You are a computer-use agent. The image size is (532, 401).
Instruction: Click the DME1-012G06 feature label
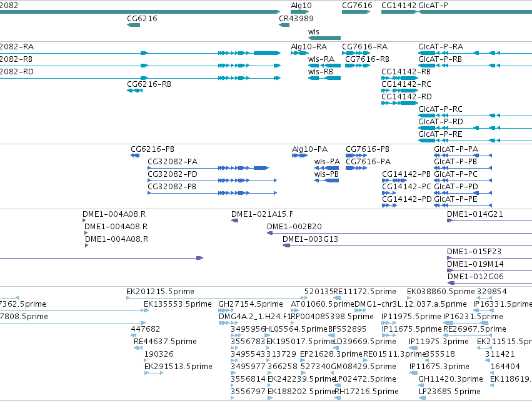(x=476, y=277)
